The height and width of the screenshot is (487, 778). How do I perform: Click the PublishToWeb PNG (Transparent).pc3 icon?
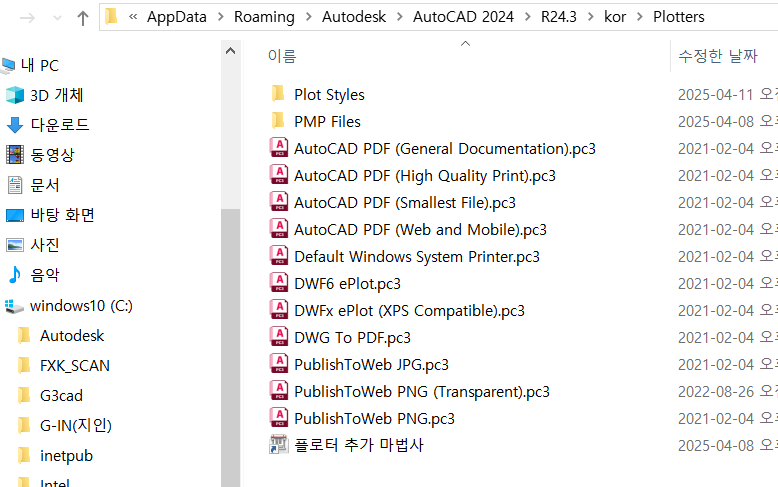[279, 391]
